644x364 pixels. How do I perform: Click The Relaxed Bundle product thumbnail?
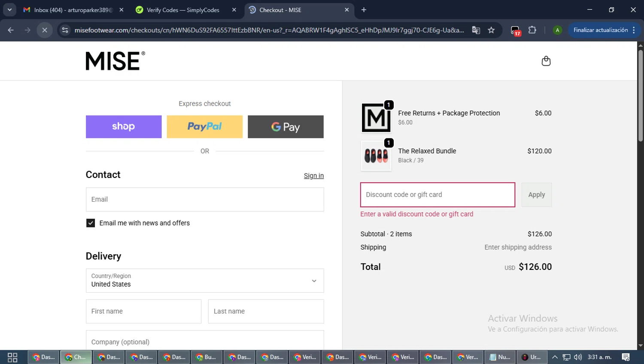[x=376, y=156]
